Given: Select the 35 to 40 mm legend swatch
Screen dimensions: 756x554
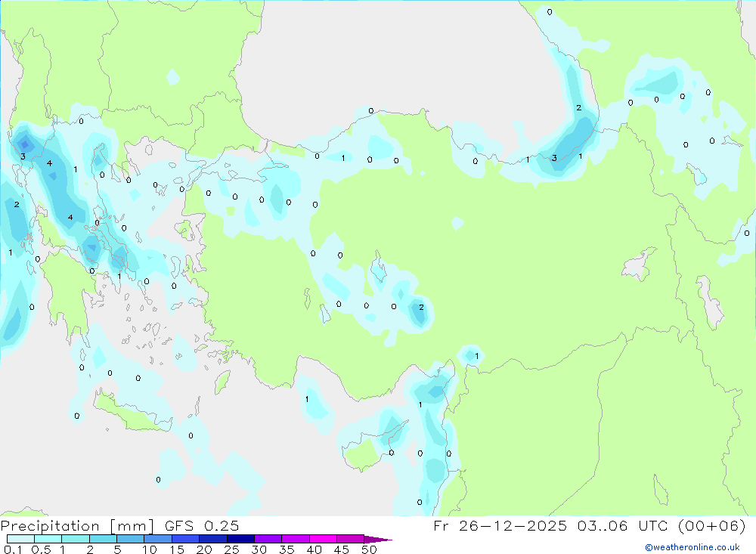Looking at the screenshot, I should 295,539.
